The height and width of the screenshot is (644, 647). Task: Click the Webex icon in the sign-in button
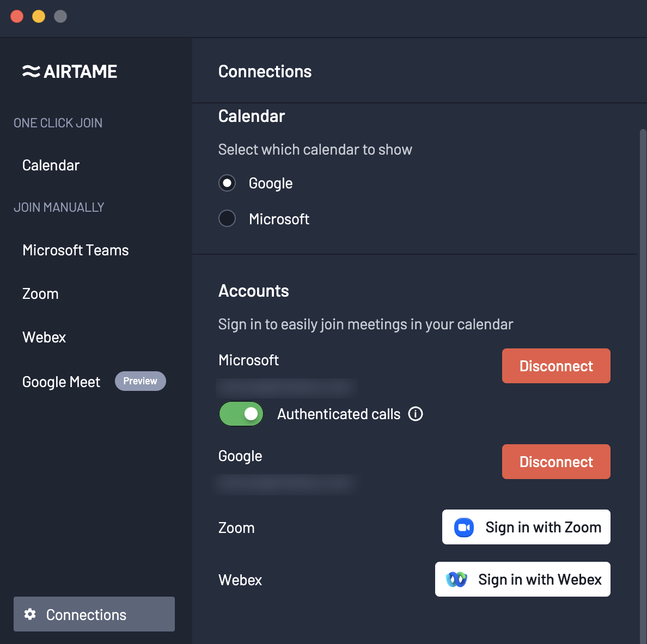[455, 579]
